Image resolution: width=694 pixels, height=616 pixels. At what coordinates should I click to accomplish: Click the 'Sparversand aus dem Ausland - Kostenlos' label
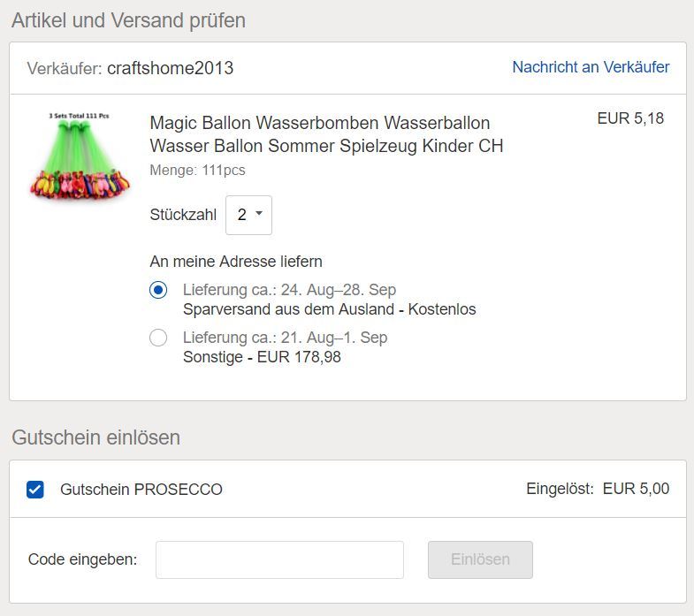click(329, 309)
